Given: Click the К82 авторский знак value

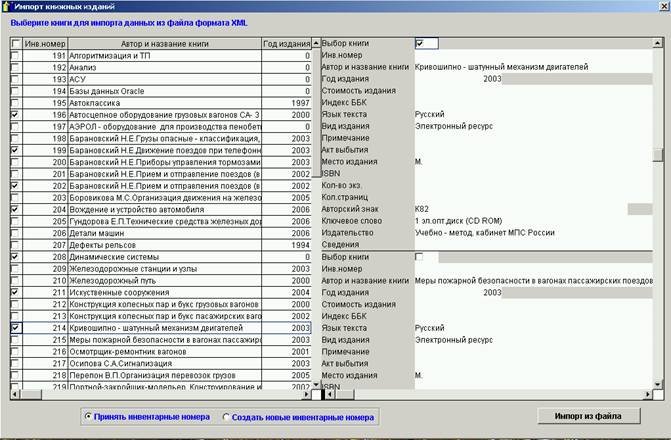Looking at the screenshot, I should click(422, 209).
